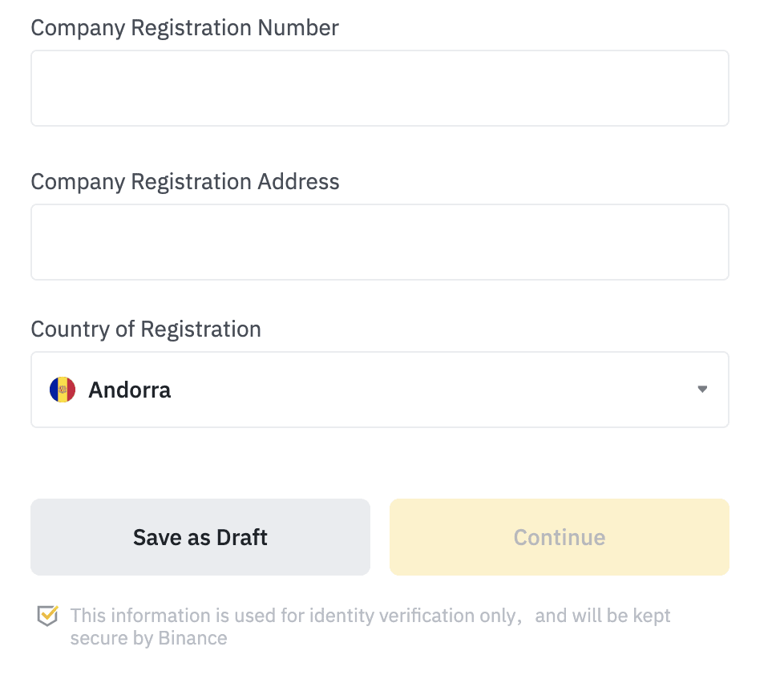Click the Andorra flag icon
This screenshot has height=683, width=784.
[63, 390]
